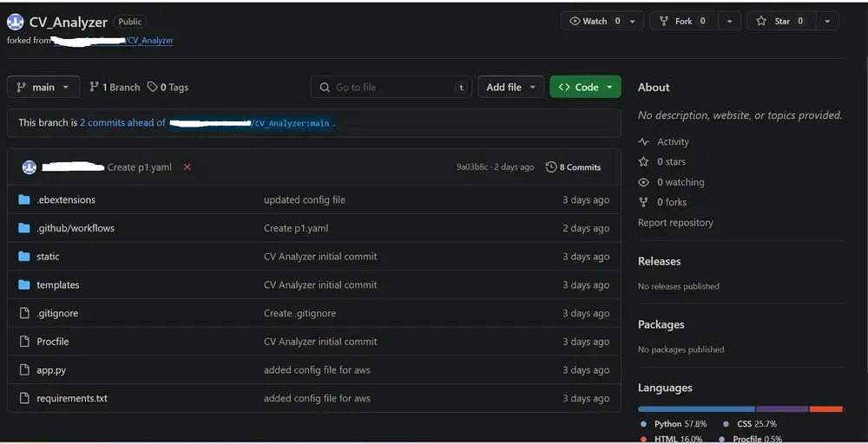
Task: Open the 2 commits ahead of link
Action: [x=123, y=122]
